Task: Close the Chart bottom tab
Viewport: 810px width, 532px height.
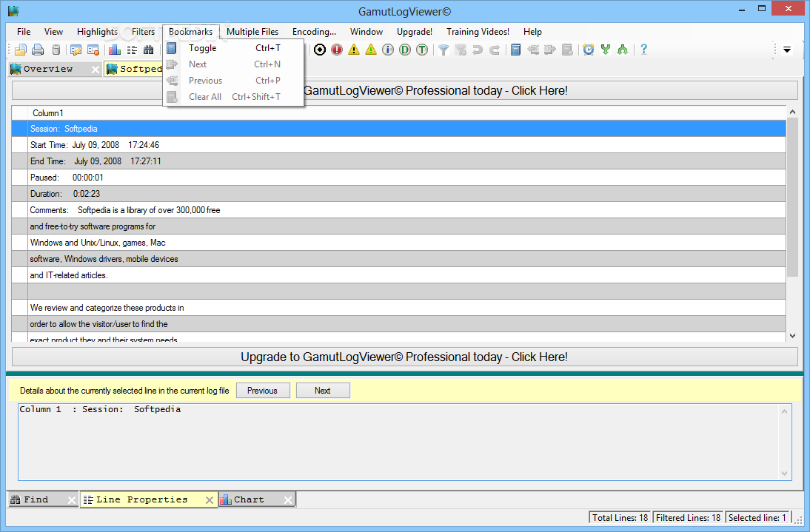Action: (x=288, y=500)
